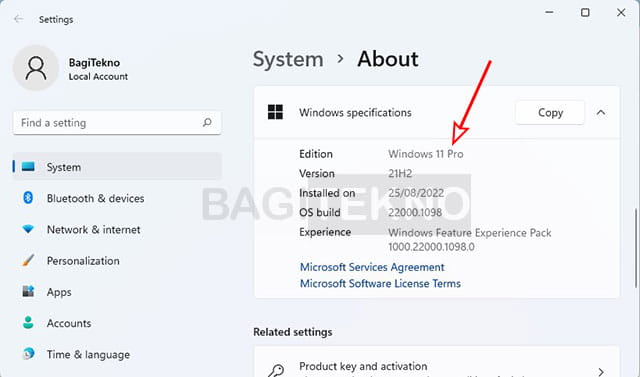Screen dimensions: 640x377
Task: Click the 21H2 version value
Action: click(x=400, y=173)
